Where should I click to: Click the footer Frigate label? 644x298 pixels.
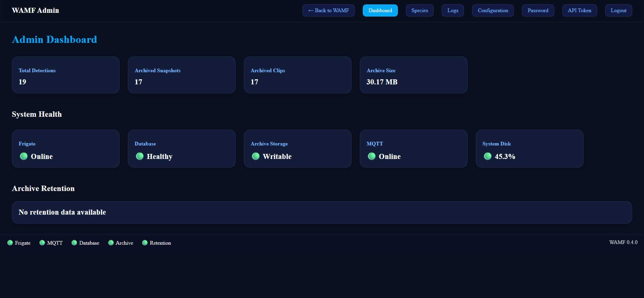click(x=23, y=243)
